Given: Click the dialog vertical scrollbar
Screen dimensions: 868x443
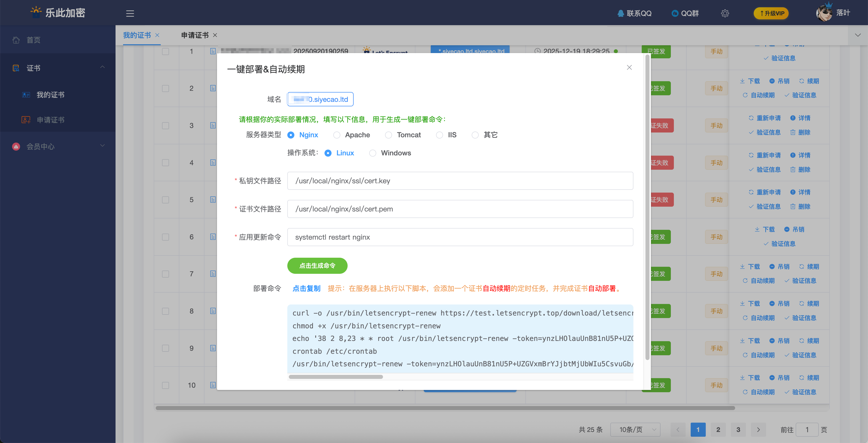Looking at the screenshot, I should tap(647, 207).
